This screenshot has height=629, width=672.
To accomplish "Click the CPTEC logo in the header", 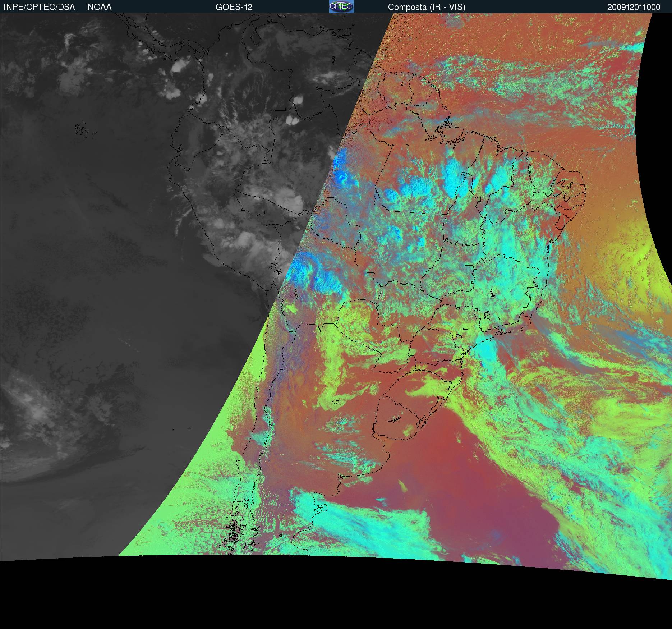I will tap(341, 6).
